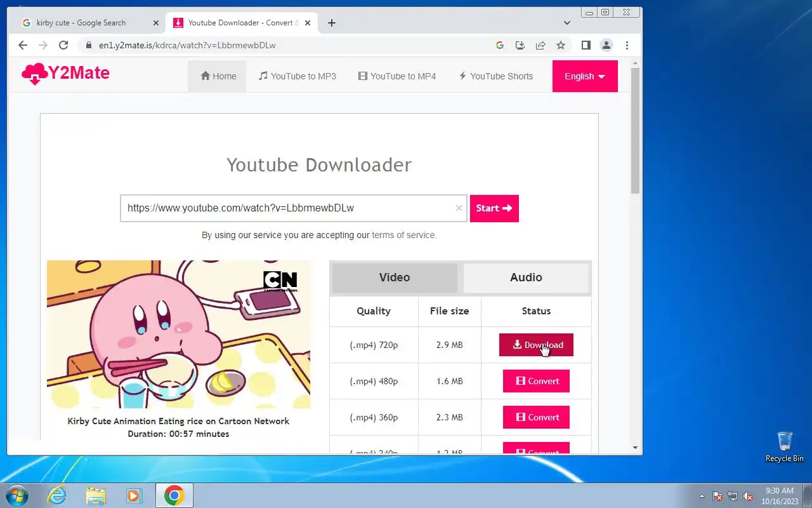Download the 720p mp4 file
The height and width of the screenshot is (508, 812).
point(536,345)
